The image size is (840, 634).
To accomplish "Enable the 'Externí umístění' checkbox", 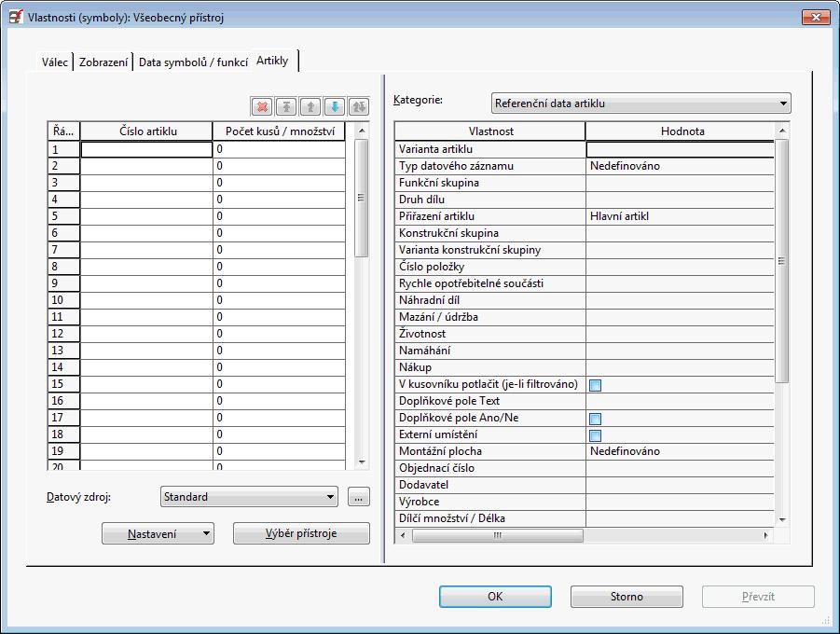I will (595, 435).
